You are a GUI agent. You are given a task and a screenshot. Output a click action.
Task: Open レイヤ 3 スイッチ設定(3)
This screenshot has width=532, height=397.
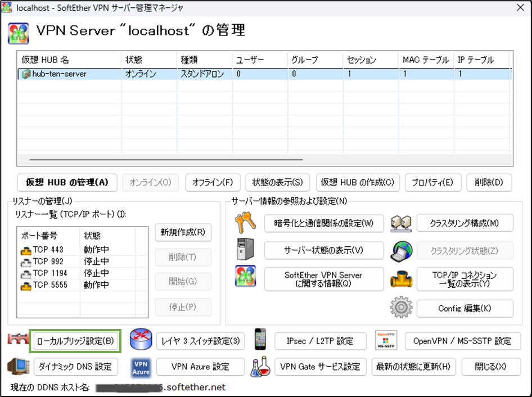(x=201, y=341)
